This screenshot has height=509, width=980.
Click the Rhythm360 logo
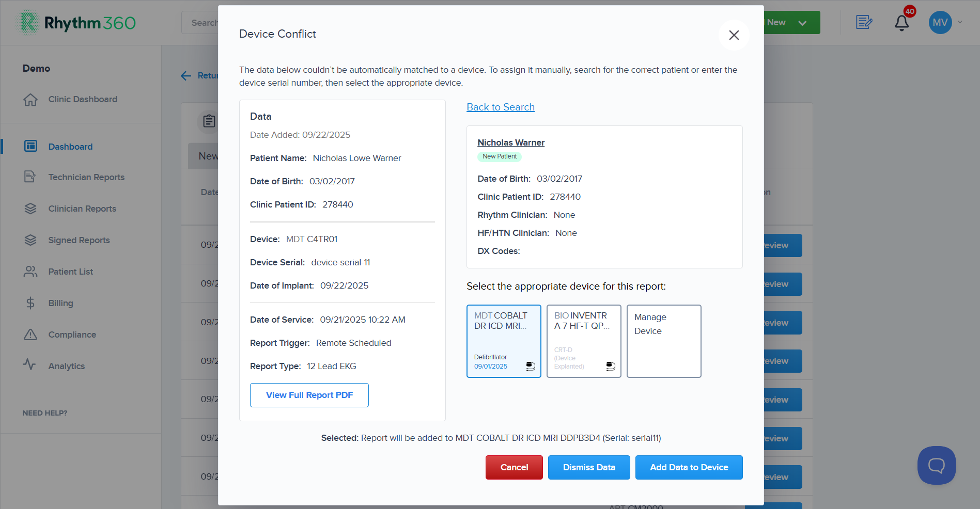(76, 23)
